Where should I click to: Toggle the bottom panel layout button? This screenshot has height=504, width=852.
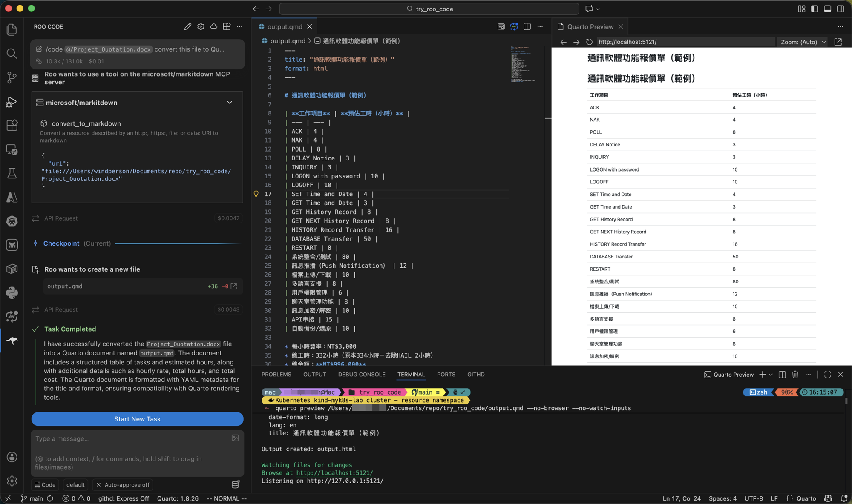pos(827,9)
